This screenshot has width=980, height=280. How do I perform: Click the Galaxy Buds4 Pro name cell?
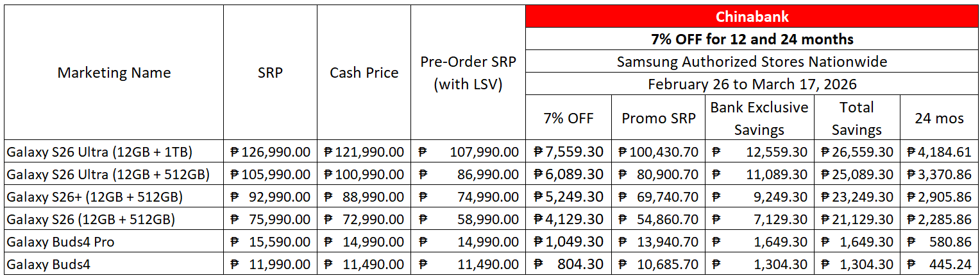[61, 242]
